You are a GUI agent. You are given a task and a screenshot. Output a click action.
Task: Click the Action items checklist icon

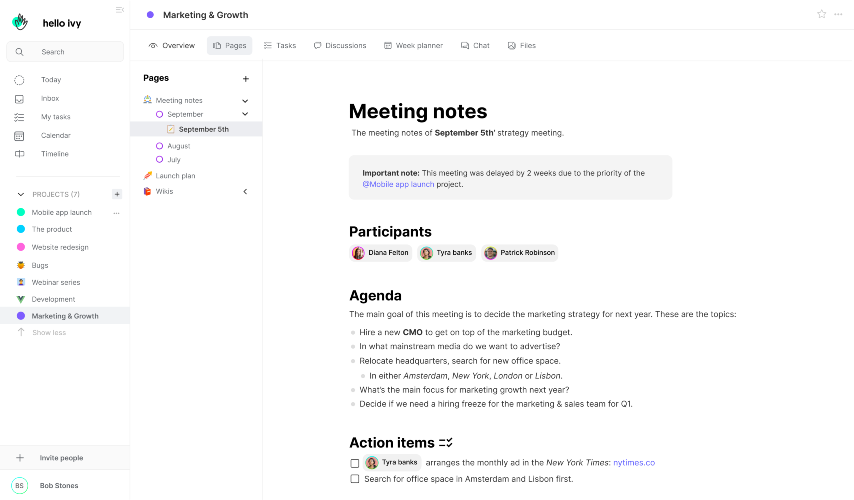(446, 443)
